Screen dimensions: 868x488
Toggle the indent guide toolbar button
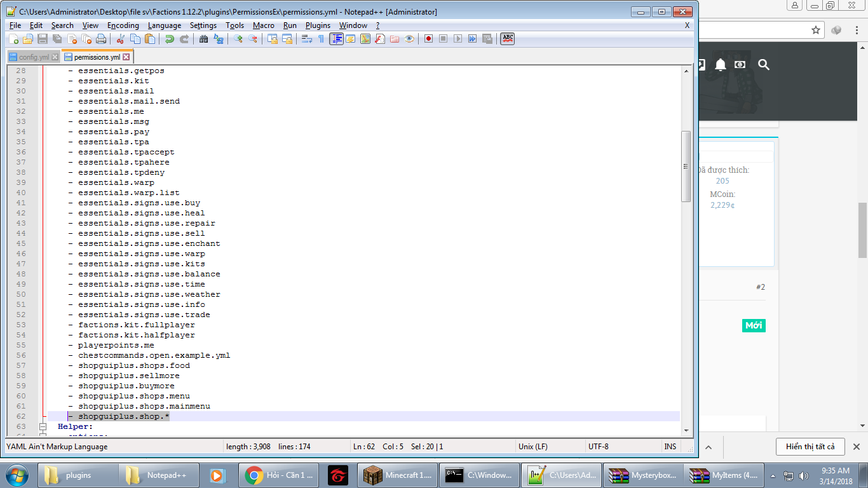pyautogui.click(x=336, y=39)
